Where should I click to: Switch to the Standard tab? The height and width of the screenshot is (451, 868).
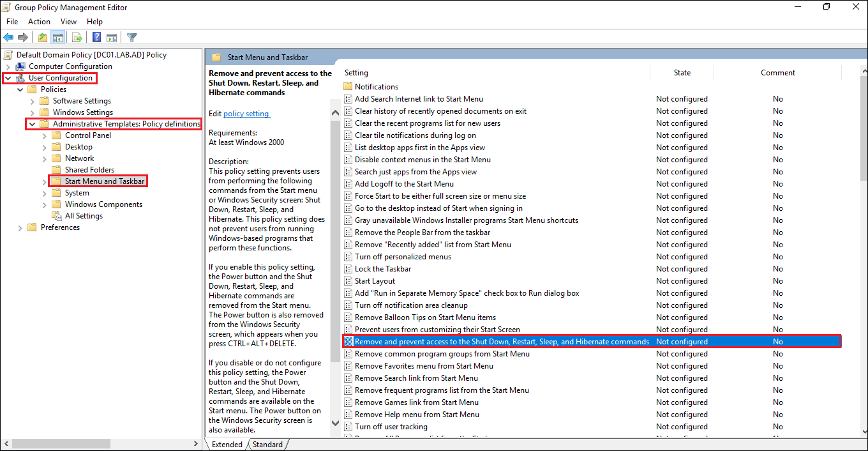point(267,445)
